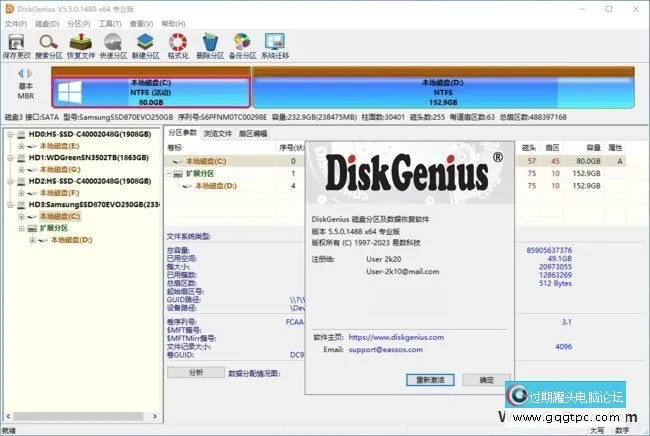Collapse the HD1 WDGreen tree node
Viewport: 650px width, 436px height.
(x=10, y=158)
